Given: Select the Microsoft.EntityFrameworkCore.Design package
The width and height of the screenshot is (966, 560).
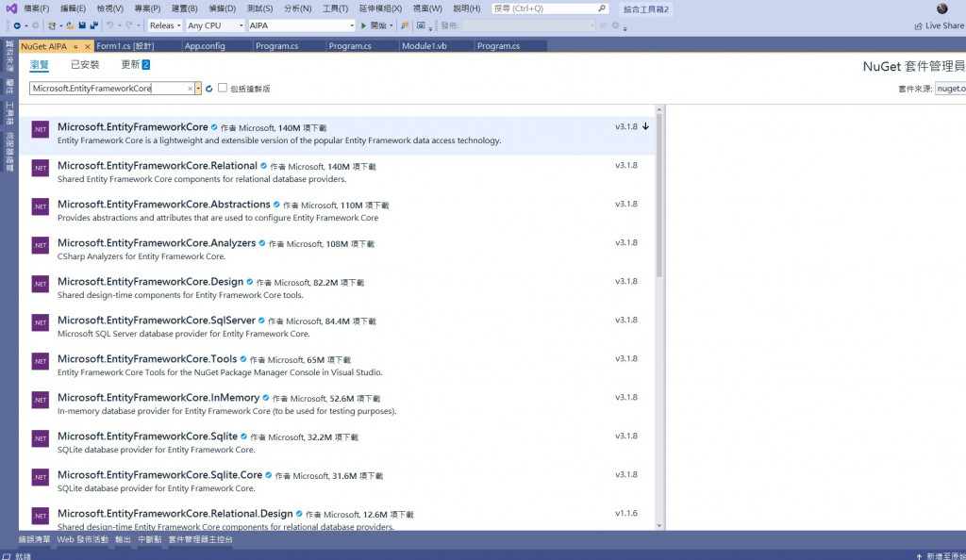Looking at the screenshot, I should [x=338, y=288].
